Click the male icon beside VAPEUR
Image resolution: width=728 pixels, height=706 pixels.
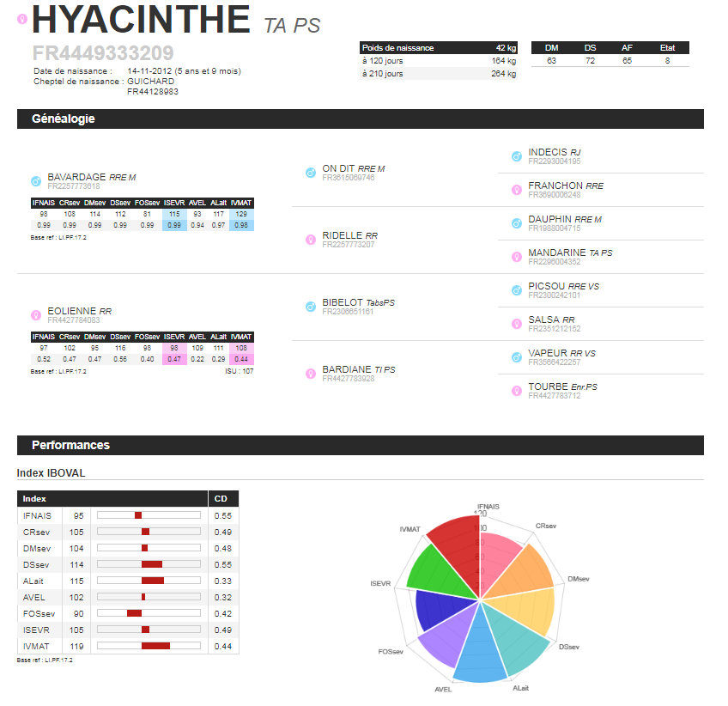[517, 357]
